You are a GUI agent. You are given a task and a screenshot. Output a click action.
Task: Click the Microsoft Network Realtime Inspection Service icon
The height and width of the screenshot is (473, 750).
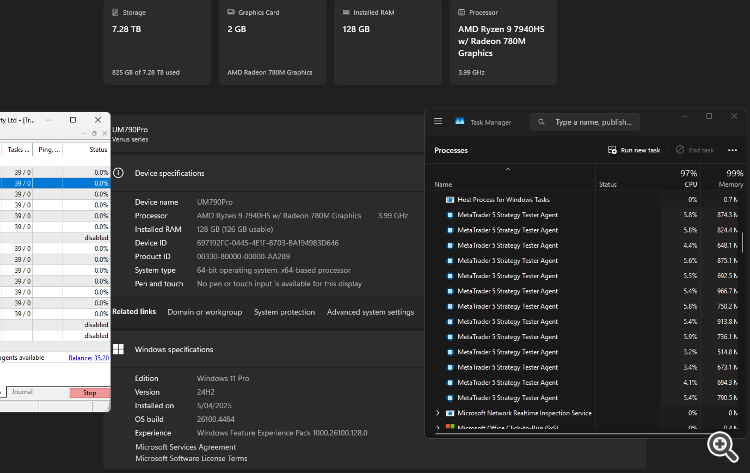pos(450,413)
